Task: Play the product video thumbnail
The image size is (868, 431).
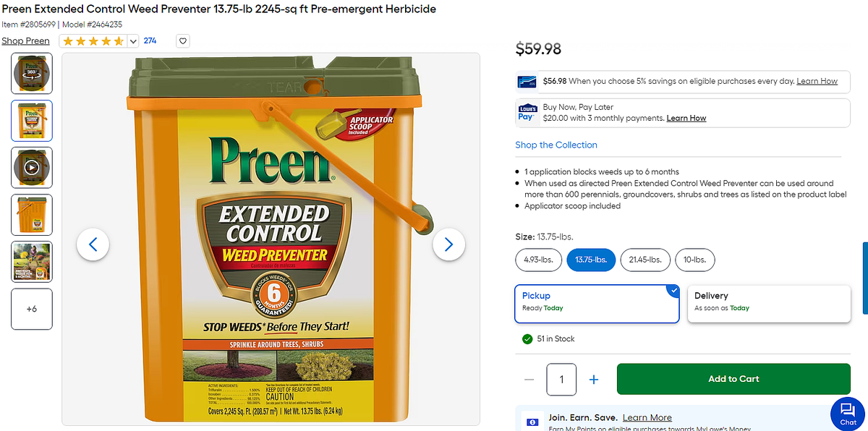Action: tap(32, 167)
